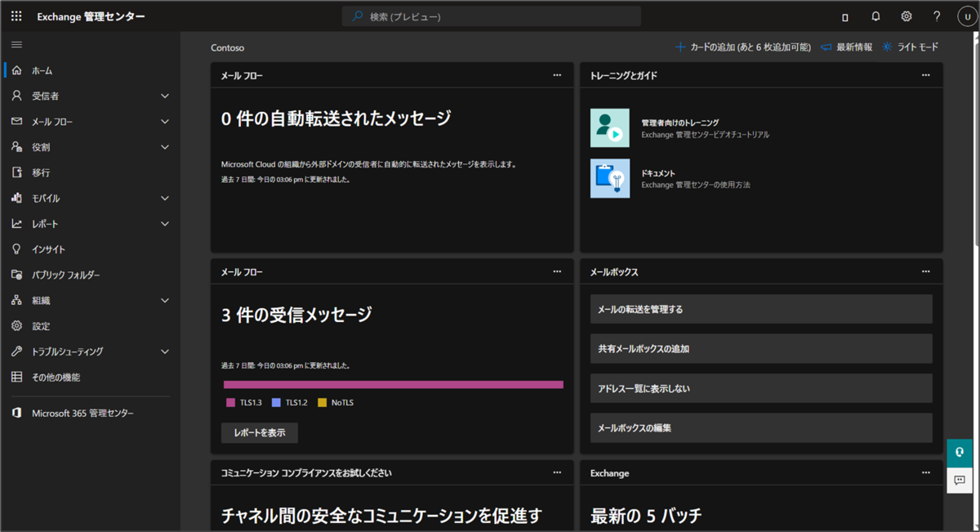Expand the モバイル submenu chevron
The height and width of the screenshot is (532, 980).
165,198
